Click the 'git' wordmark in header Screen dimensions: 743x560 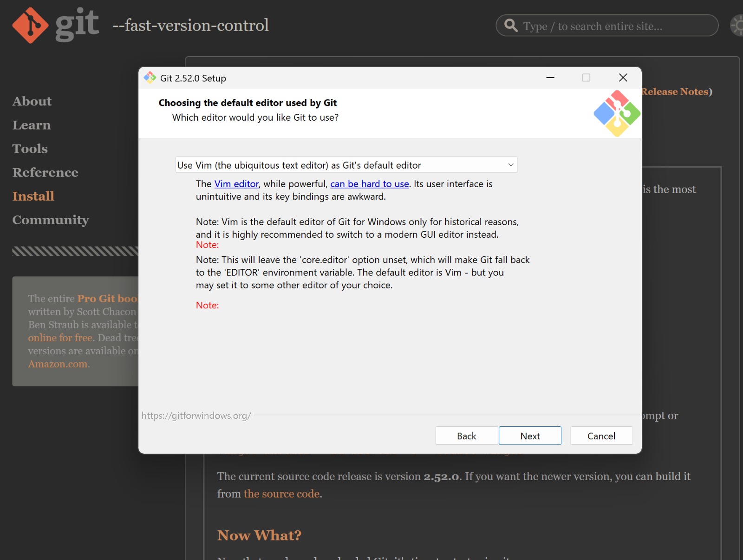point(77,24)
